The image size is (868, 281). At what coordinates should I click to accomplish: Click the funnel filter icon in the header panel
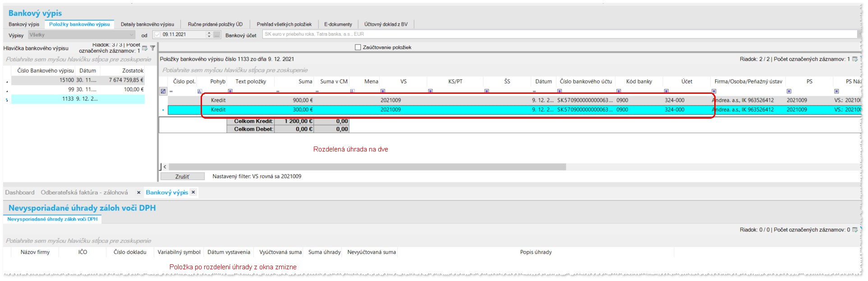[153, 48]
